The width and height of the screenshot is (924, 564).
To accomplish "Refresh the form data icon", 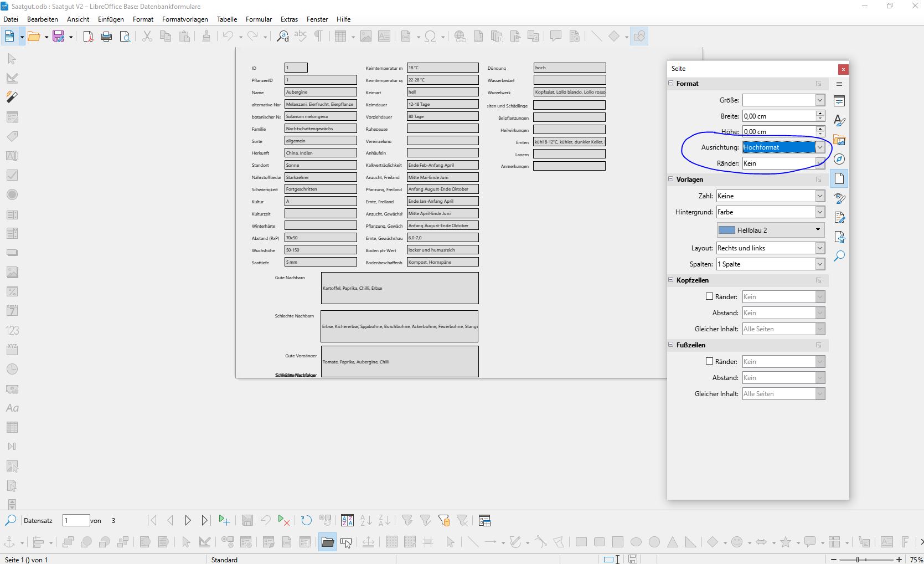I will (x=306, y=520).
